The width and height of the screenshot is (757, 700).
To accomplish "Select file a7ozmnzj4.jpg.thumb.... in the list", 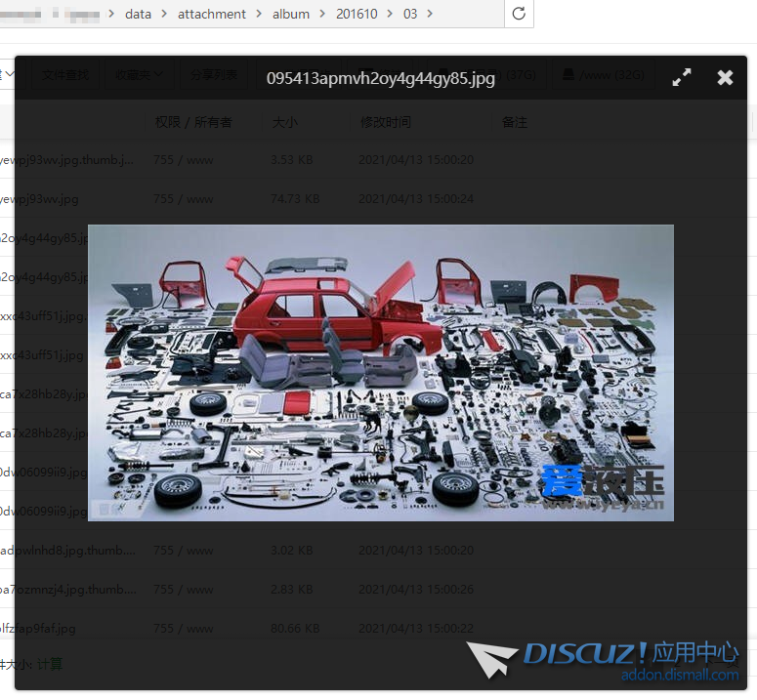I will coord(68,589).
